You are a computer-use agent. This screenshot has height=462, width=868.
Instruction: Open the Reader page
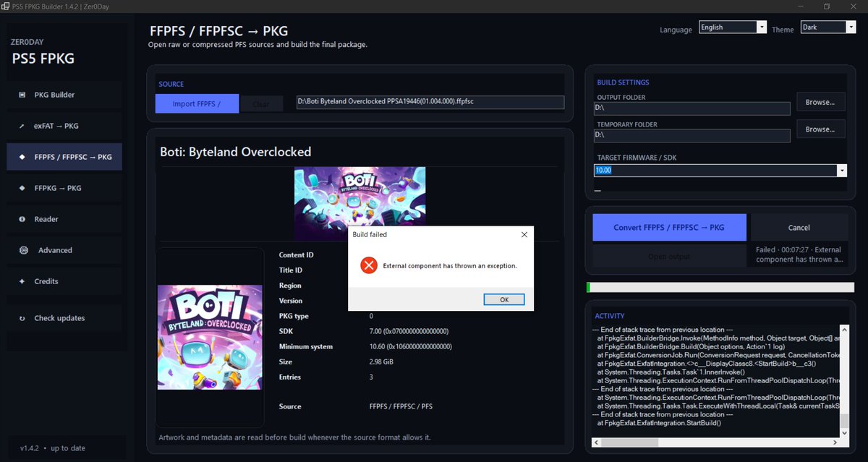64,219
